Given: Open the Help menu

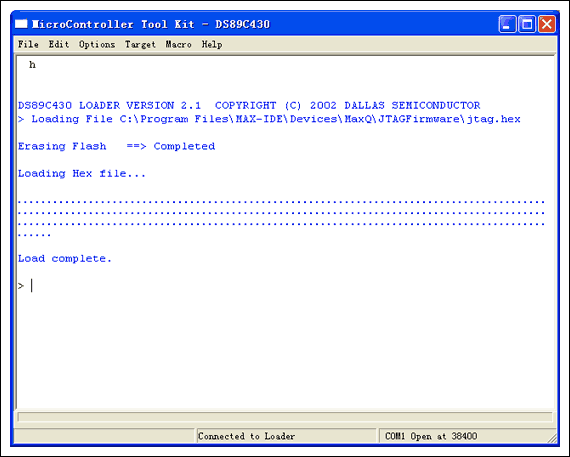Looking at the screenshot, I should coord(212,44).
